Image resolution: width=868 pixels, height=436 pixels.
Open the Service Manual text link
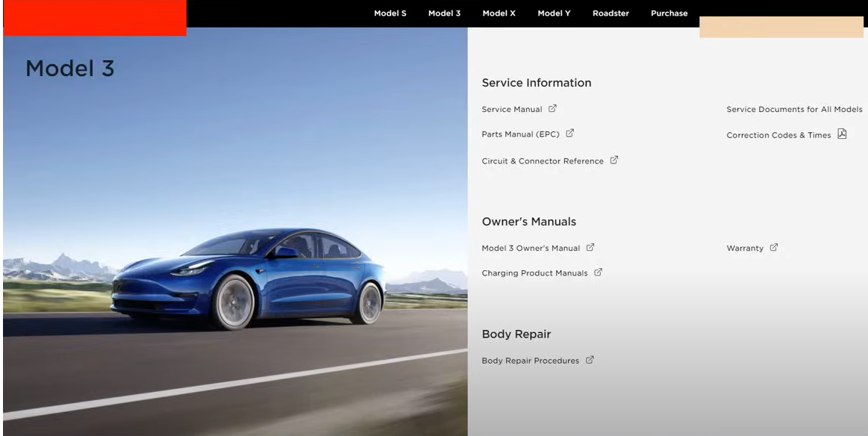click(512, 110)
